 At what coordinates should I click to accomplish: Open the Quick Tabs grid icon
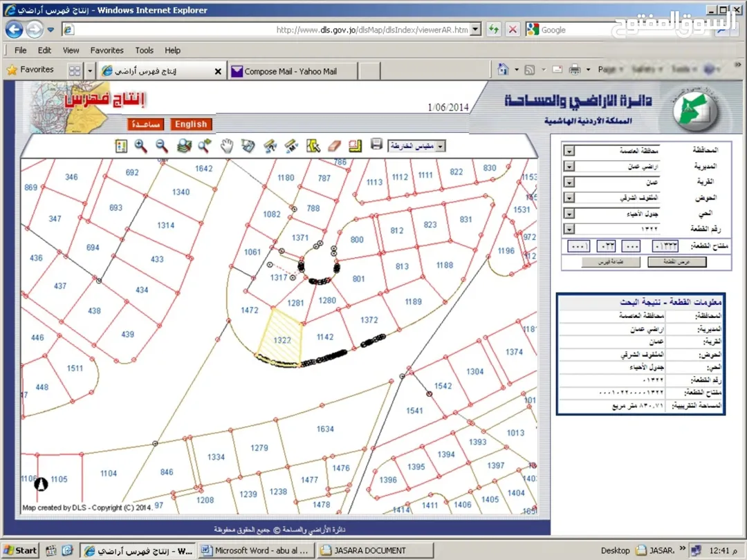[x=75, y=71]
